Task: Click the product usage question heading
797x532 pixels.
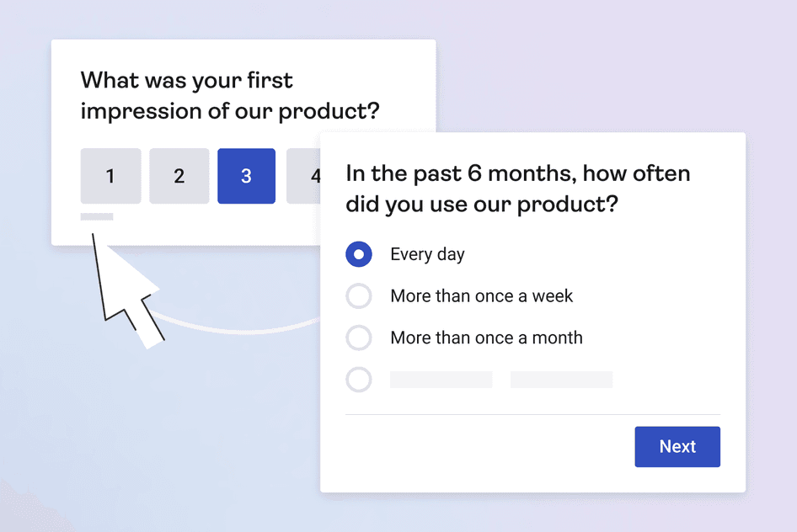Action: 517,189
